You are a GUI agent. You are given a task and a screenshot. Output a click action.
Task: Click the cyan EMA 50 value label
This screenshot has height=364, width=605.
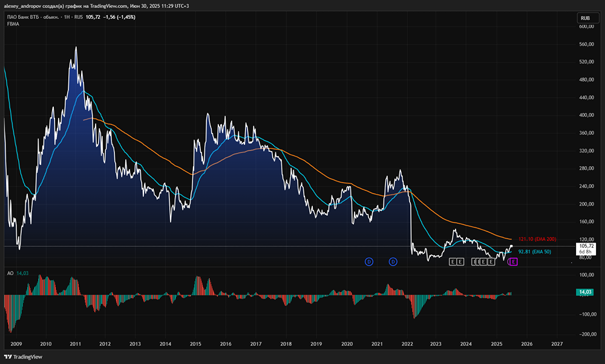click(x=534, y=252)
